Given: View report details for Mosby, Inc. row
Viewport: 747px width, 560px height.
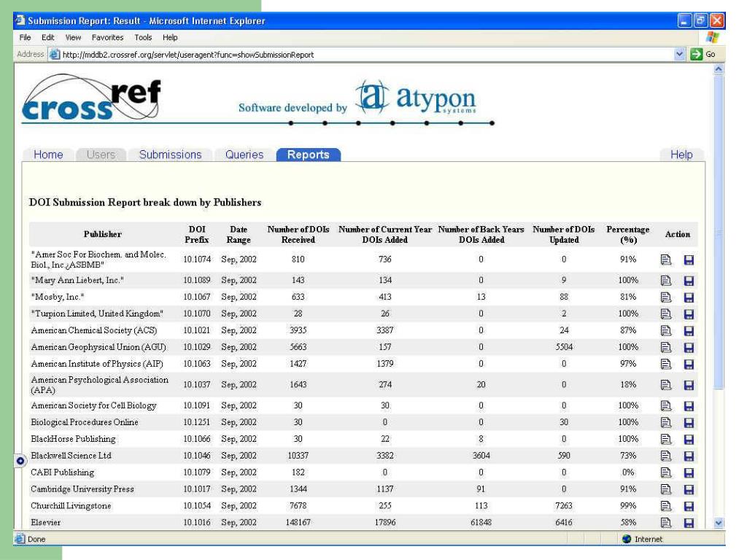Looking at the screenshot, I should (665, 297).
